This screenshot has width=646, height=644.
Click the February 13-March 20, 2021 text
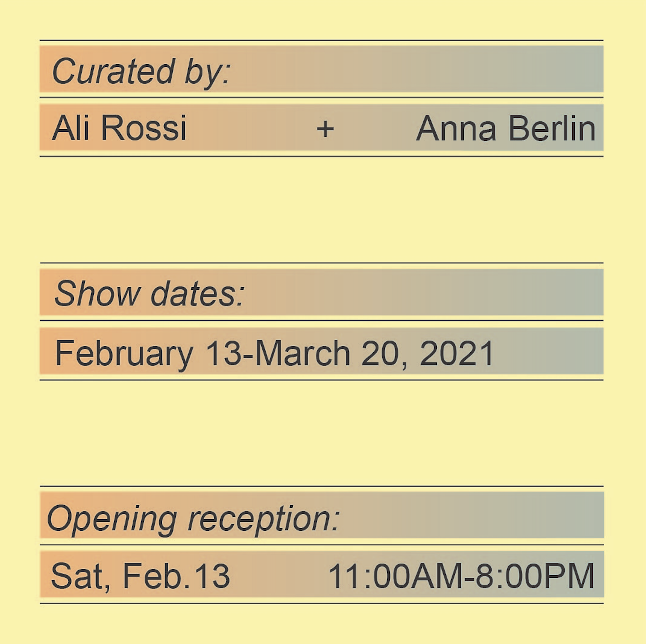[274, 354]
